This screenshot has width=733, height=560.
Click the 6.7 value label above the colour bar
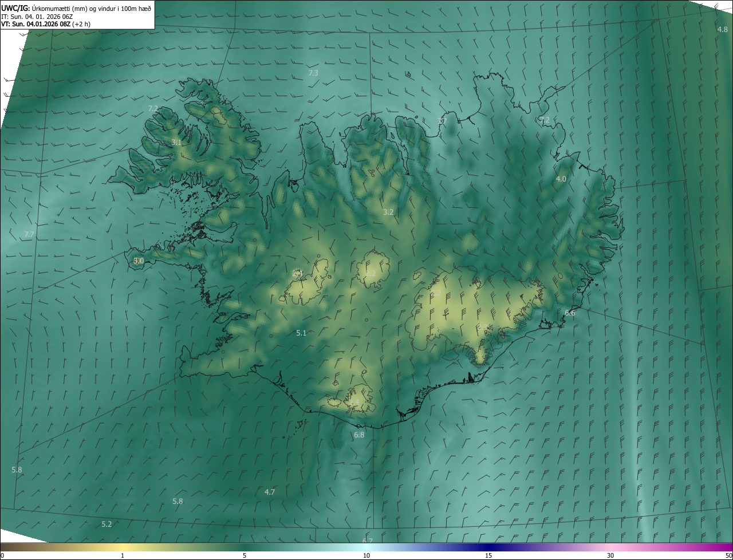point(368,541)
